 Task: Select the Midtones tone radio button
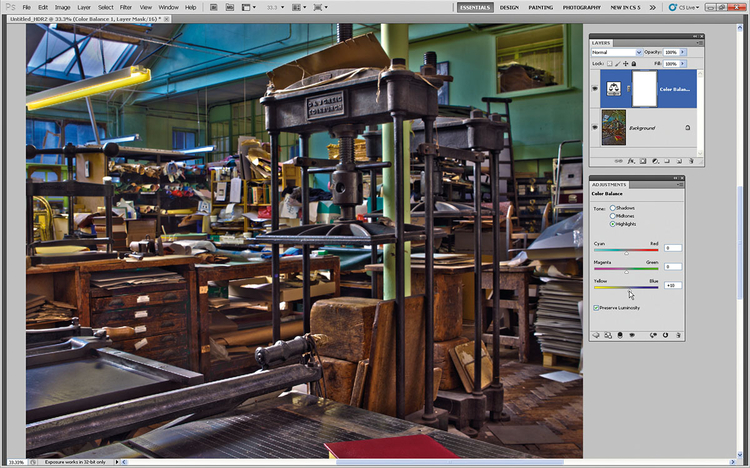tap(612, 216)
